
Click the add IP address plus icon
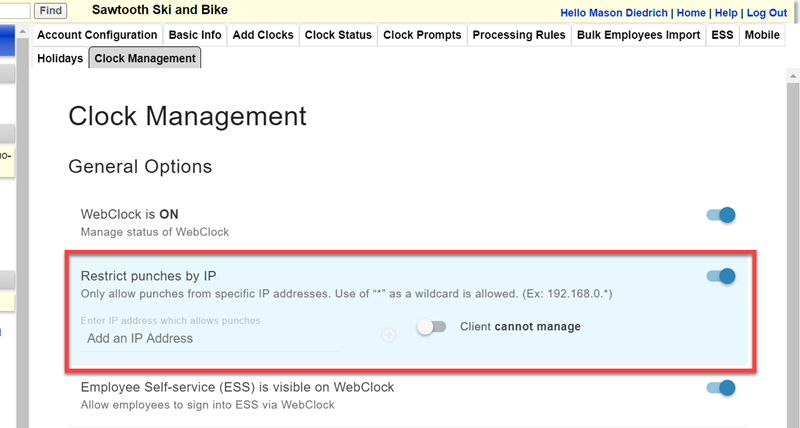pyautogui.click(x=389, y=335)
